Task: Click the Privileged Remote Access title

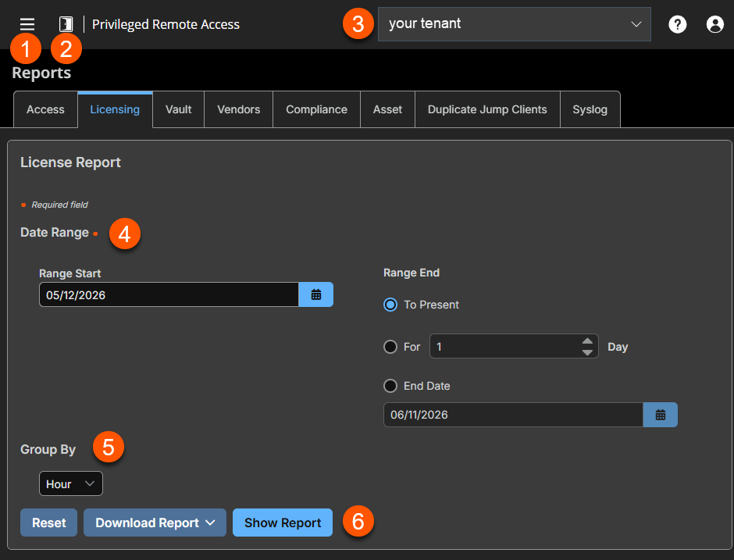Action: 166,24
